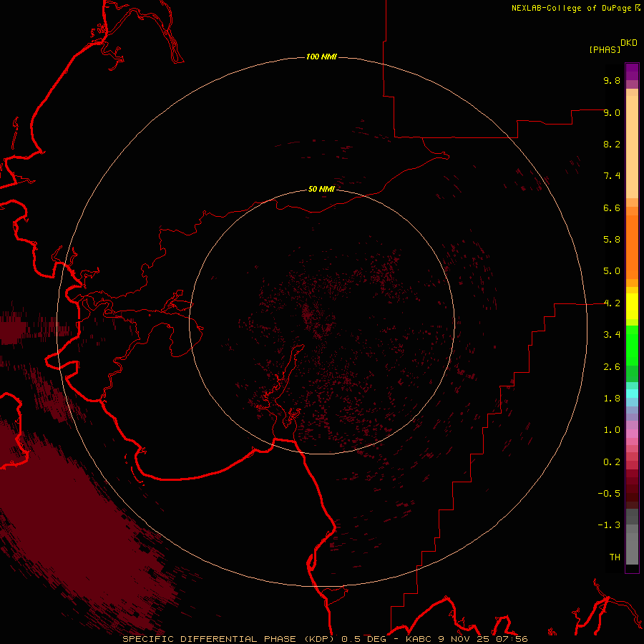Select the 5.0 legend value
The image size is (644, 644).
pyautogui.click(x=612, y=271)
